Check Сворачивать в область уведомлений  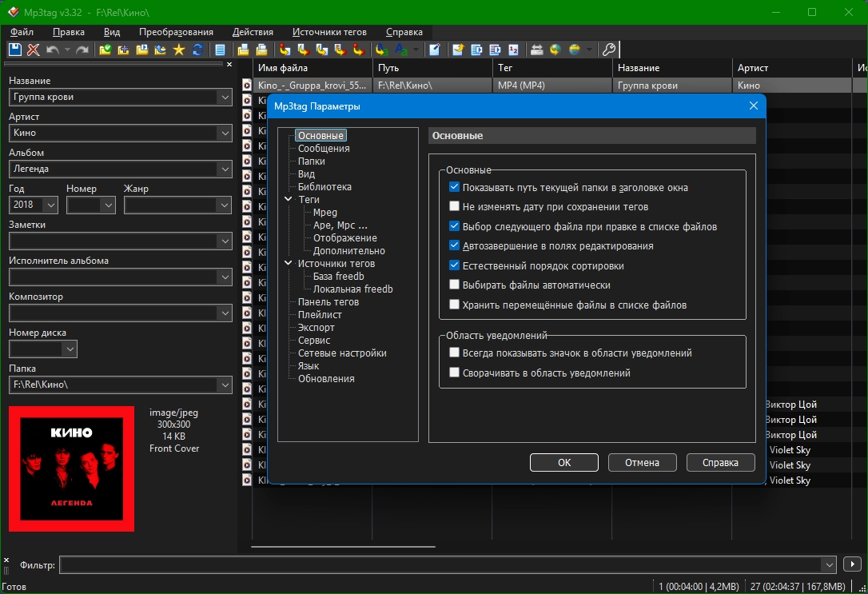click(455, 373)
